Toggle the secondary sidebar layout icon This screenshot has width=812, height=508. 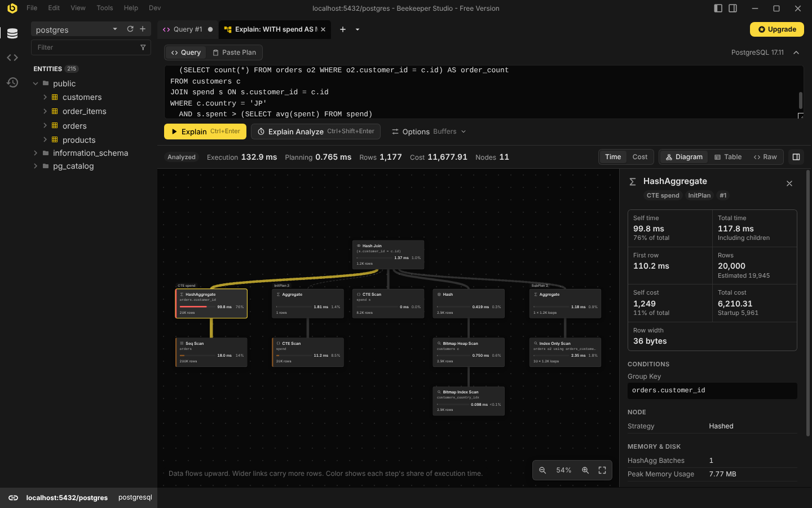tap(733, 8)
